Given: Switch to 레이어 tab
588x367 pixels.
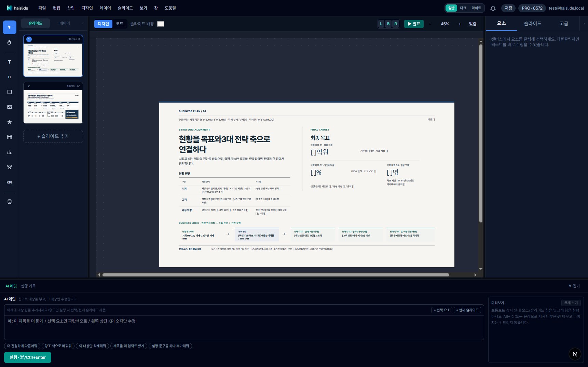Looking at the screenshot, I should 65,23.
